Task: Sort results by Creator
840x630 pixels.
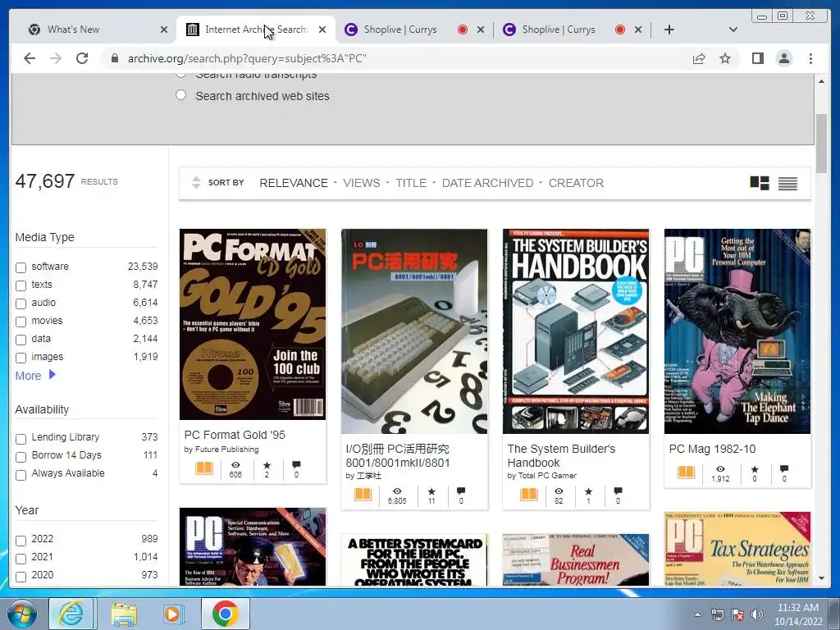Action: [576, 183]
